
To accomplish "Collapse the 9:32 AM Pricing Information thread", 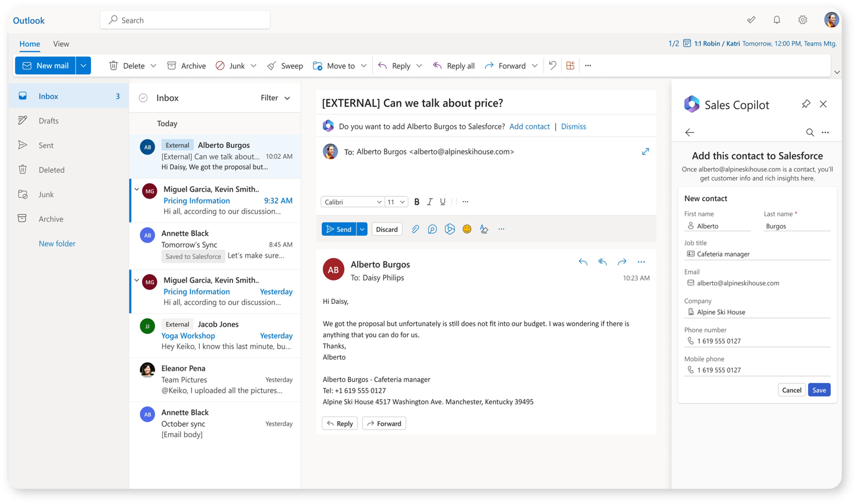I will (x=137, y=190).
